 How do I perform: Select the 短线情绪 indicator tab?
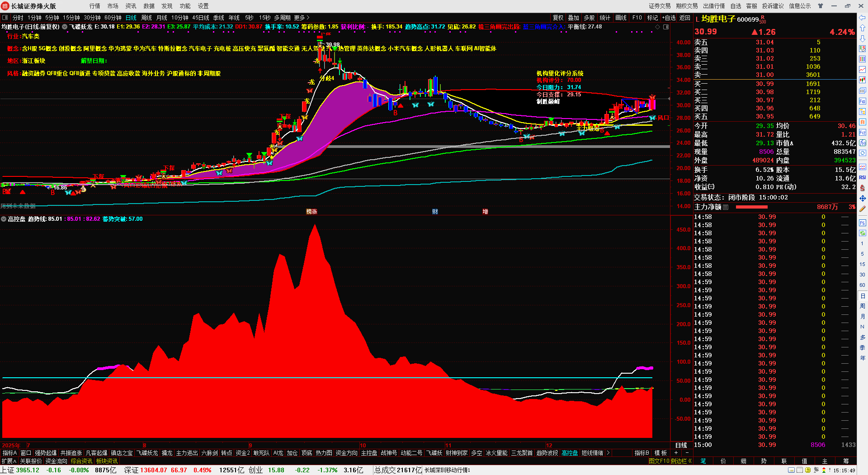click(592, 453)
